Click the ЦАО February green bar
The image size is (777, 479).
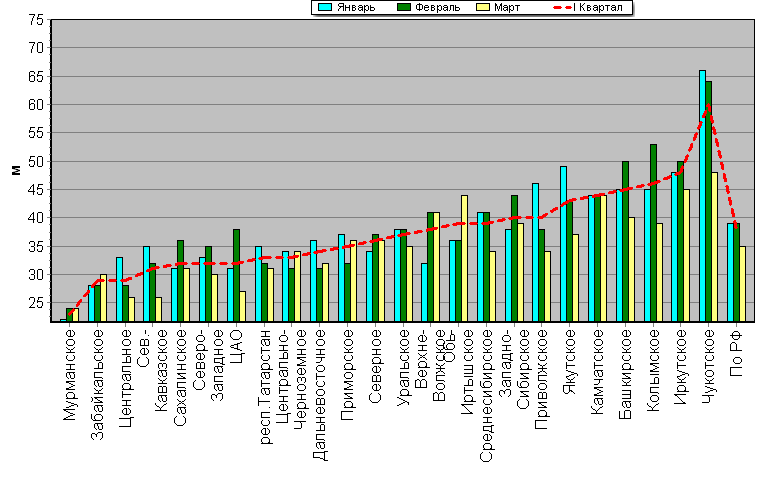tap(236, 275)
